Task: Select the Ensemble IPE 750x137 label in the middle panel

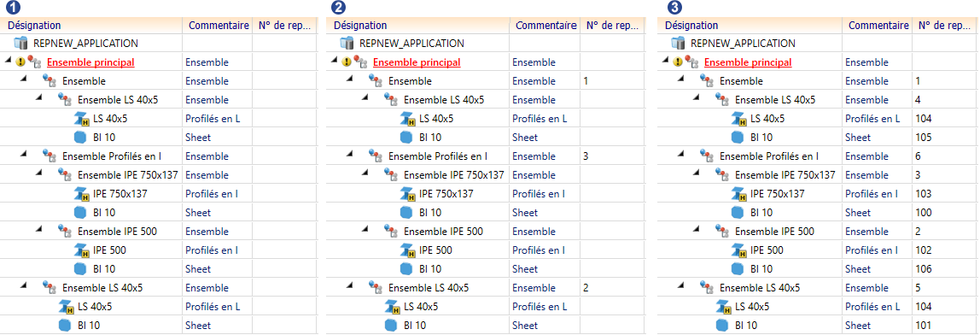Action: [454, 175]
